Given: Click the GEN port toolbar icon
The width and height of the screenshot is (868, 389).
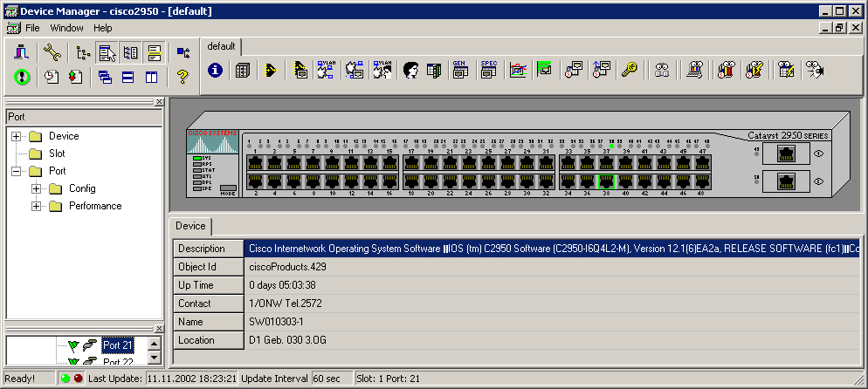Looking at the screenshot, I should click(458, 71).
